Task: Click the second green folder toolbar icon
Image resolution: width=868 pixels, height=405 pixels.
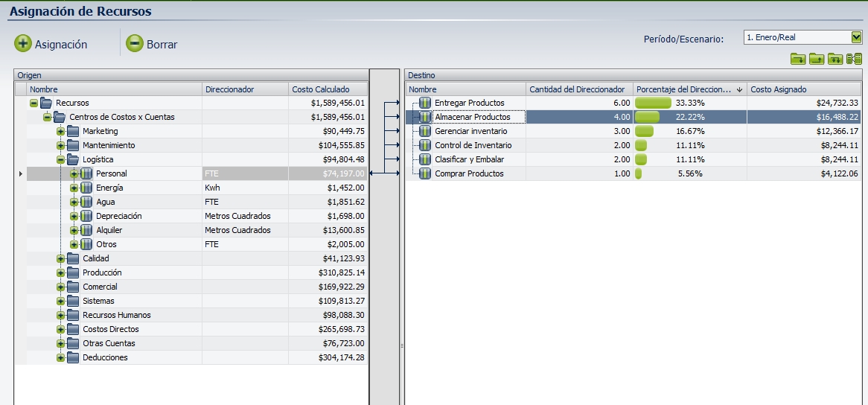Action: pos(817,59)
